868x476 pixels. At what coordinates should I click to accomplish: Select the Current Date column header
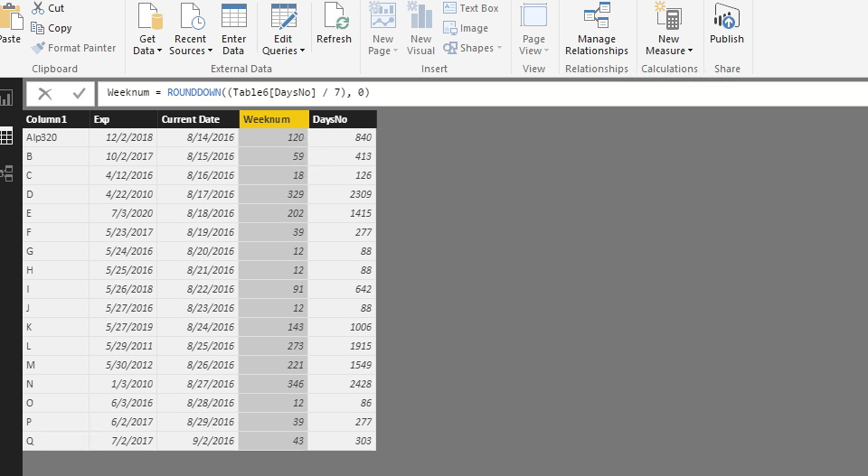(198, 119)
